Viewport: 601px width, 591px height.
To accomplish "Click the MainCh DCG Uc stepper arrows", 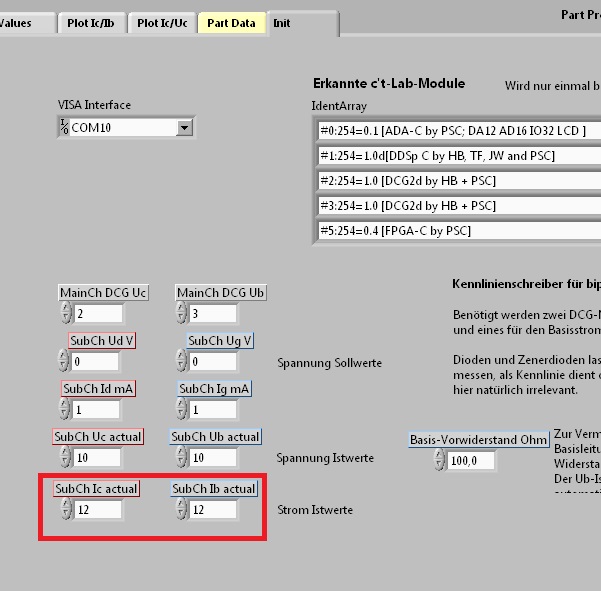I will (x=66, y=314).
